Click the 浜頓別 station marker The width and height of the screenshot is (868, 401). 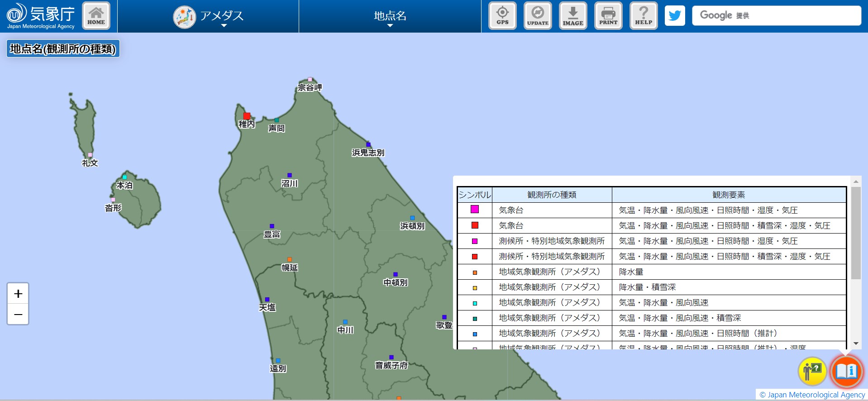tap(412, 218)
